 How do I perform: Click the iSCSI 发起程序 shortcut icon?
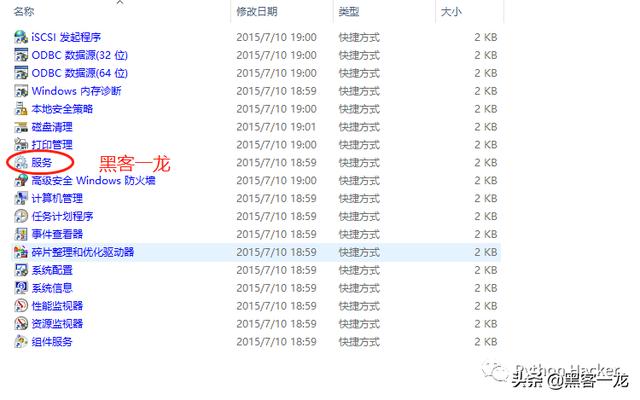[21, 37]
